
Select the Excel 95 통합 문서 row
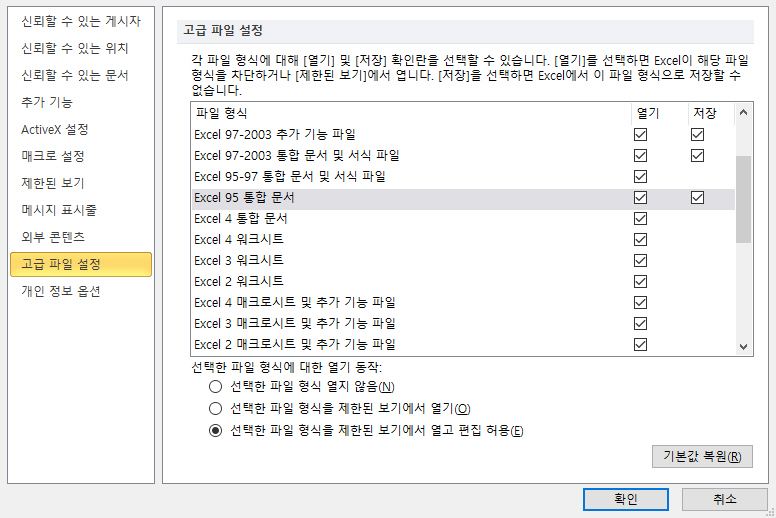(463, 198)
